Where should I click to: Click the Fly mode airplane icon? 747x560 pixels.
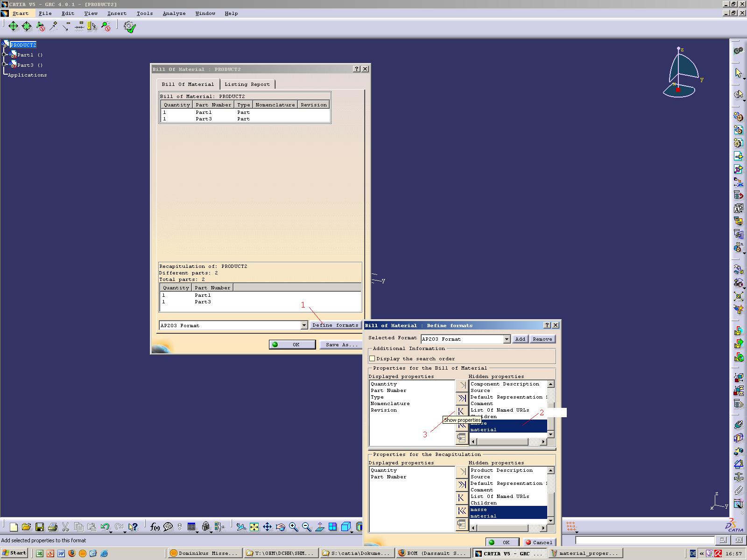241,527
